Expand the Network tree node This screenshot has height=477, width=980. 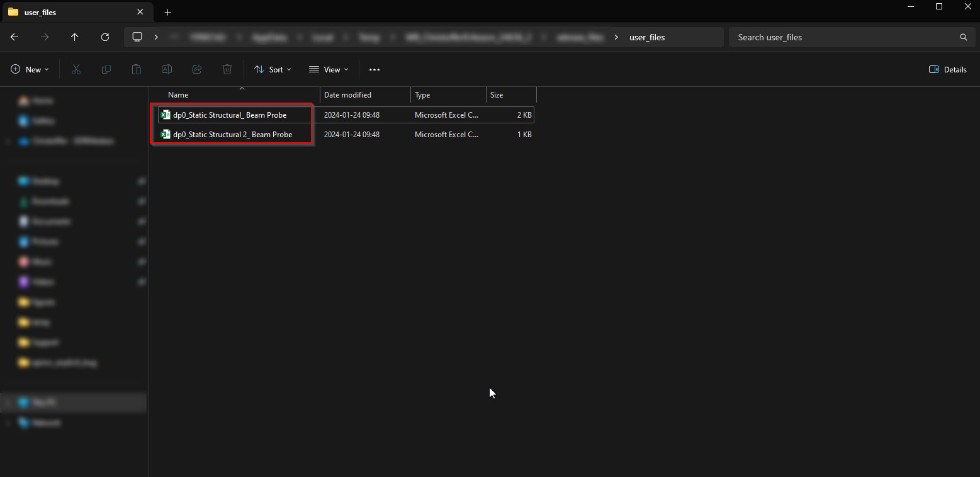9,423
